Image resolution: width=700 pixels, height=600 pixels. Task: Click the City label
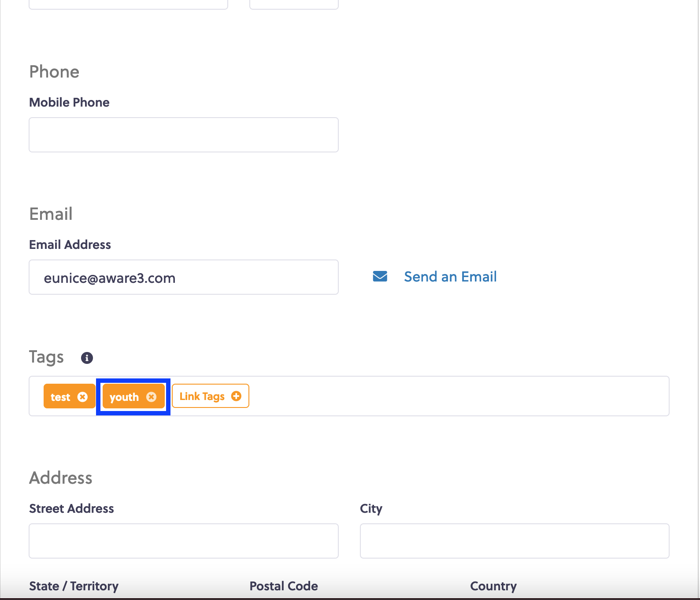(x=371, y=509)
